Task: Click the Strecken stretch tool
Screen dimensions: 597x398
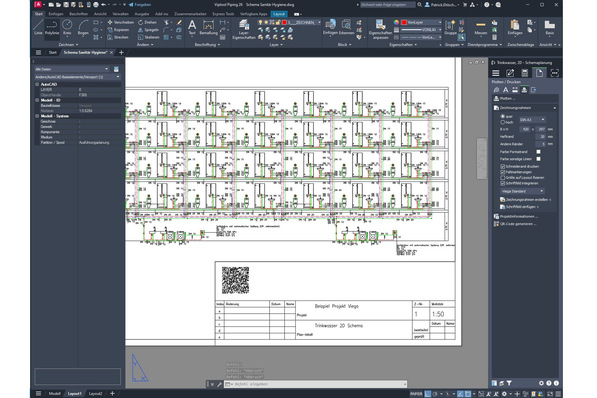Action: point(118,37)
